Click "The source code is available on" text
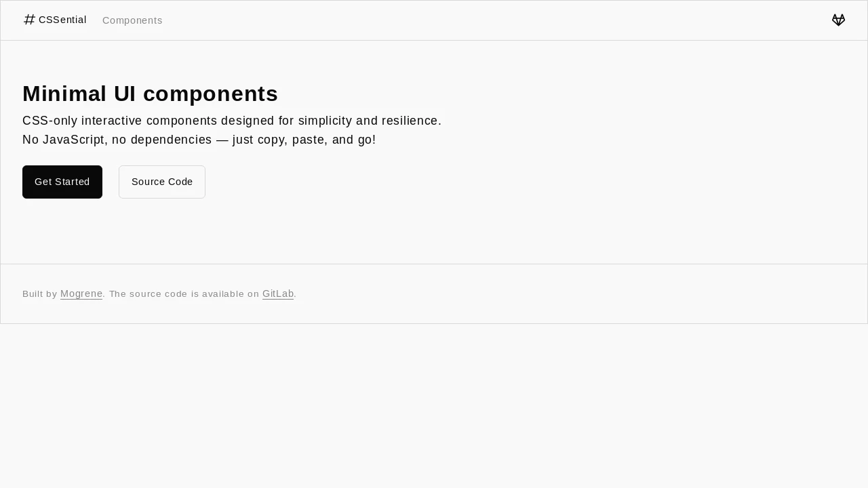This screenshot has width=868, height=488. [x=184, y=294]
